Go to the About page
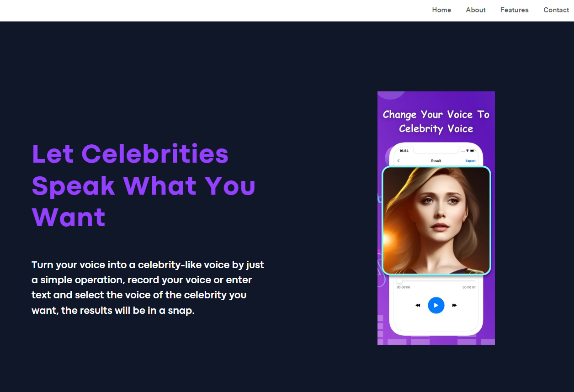This screenshot has width=574, height=392. 476,10
